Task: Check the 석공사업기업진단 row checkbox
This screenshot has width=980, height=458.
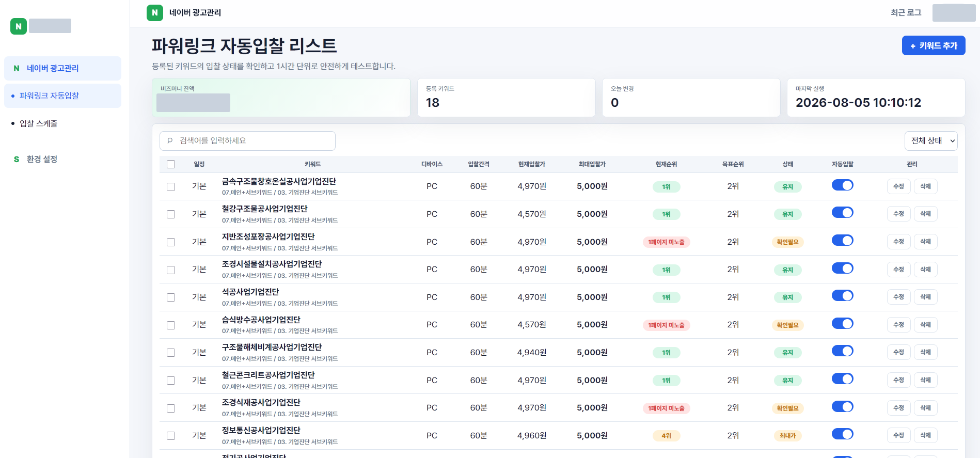Action: click(171, 297)
